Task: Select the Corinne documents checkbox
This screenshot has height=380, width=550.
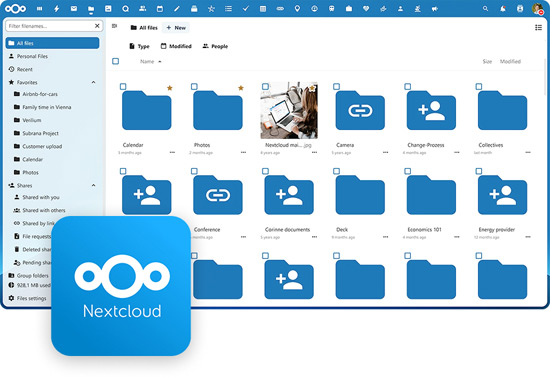Action: coord(265,171)
